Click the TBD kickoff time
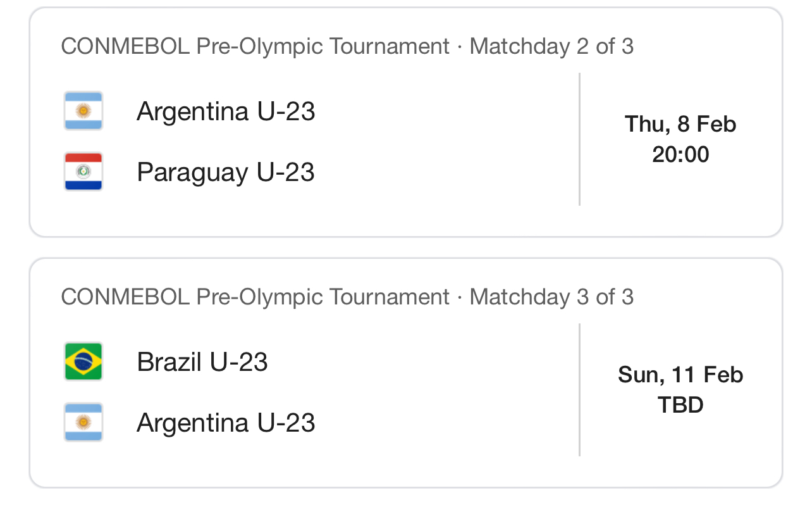 (680, 405)
